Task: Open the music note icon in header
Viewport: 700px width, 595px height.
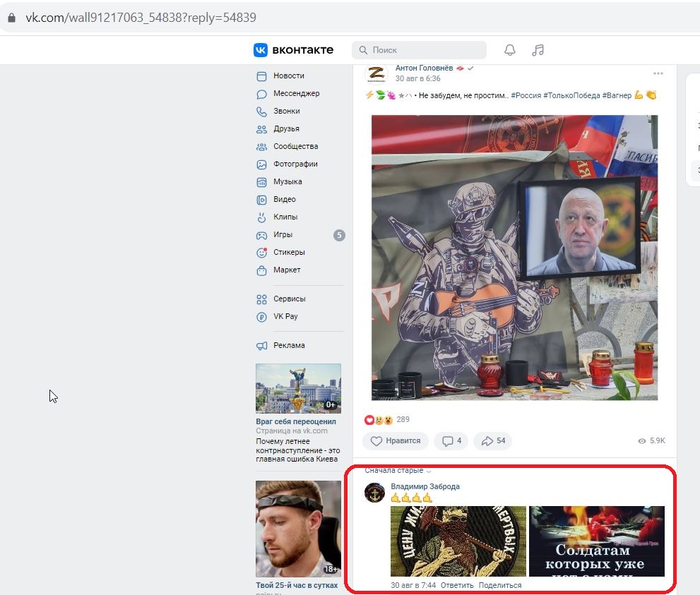Action: [538, 50]
